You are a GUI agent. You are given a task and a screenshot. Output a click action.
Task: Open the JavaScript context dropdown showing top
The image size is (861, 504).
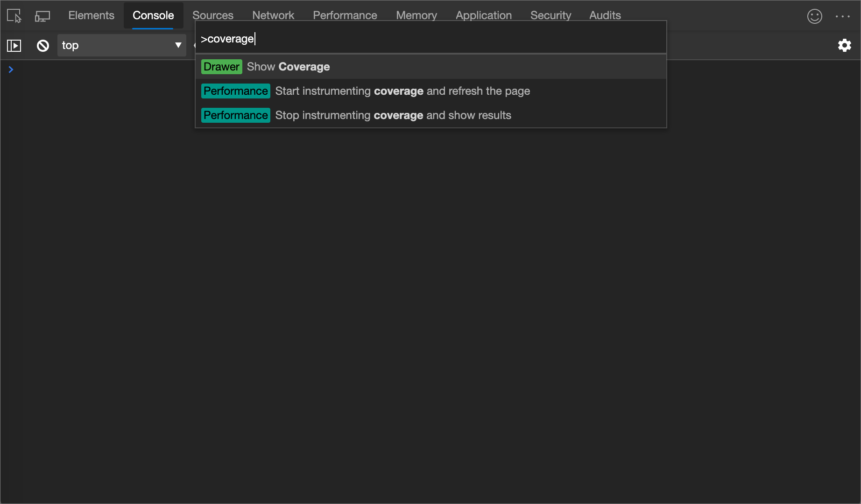[121, 45]
